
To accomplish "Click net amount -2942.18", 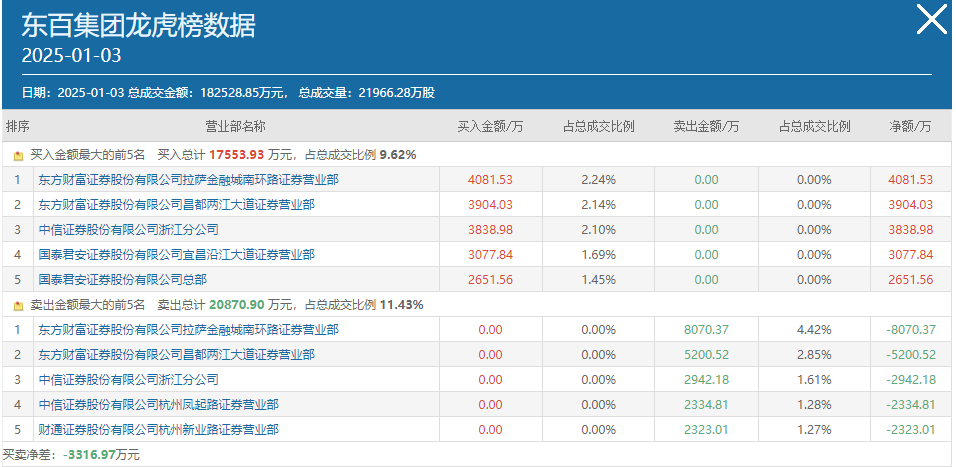I will (911, 380).
